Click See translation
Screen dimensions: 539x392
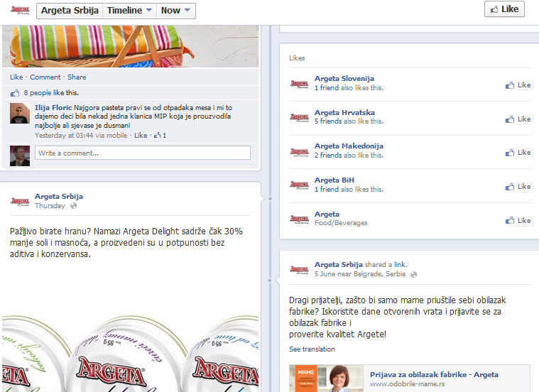point(312,349)
